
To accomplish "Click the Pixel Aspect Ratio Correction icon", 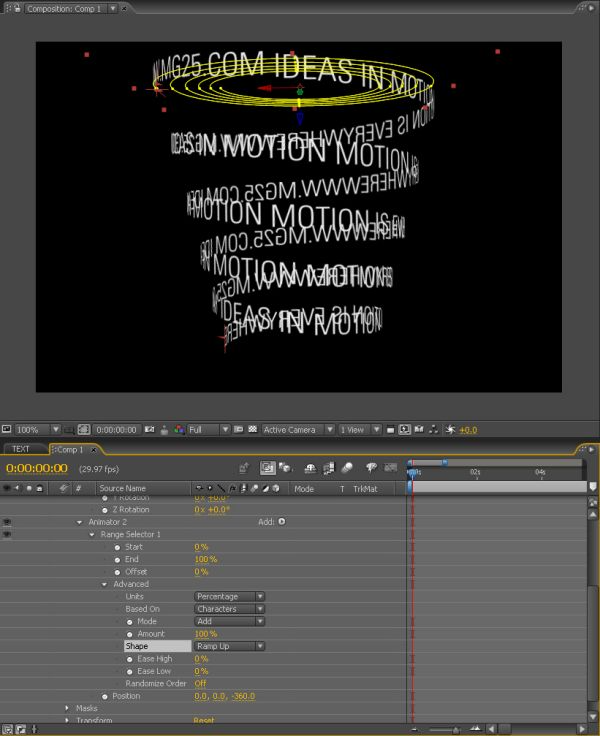I will tap(390, 429).
